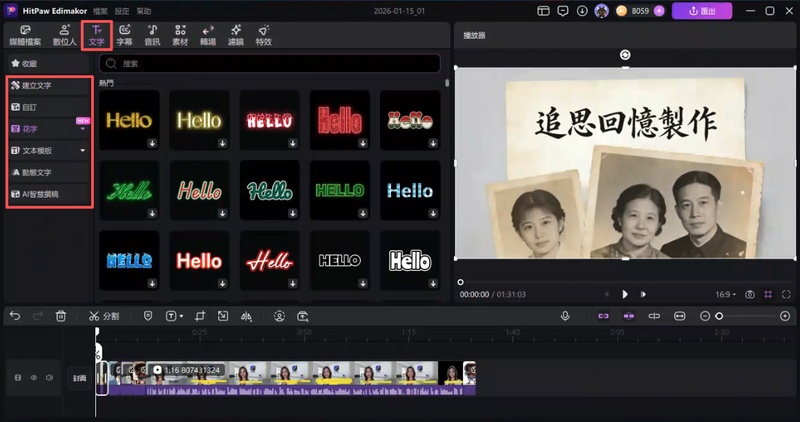The height and width of the screenshot is (422, 800).
Task: Expand the 花字 category arrow
Action: tap(83, 129)
